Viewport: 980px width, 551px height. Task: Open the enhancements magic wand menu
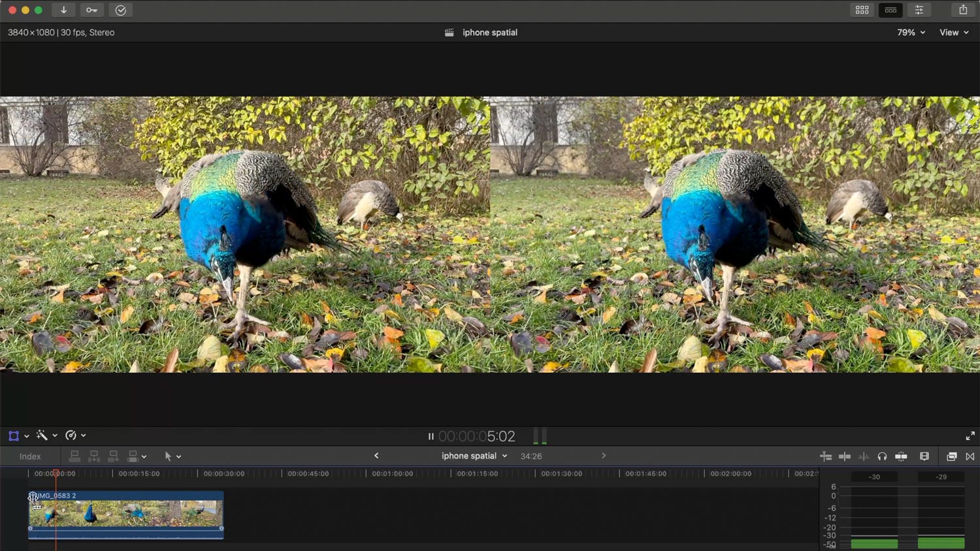(x=46, y=435)
